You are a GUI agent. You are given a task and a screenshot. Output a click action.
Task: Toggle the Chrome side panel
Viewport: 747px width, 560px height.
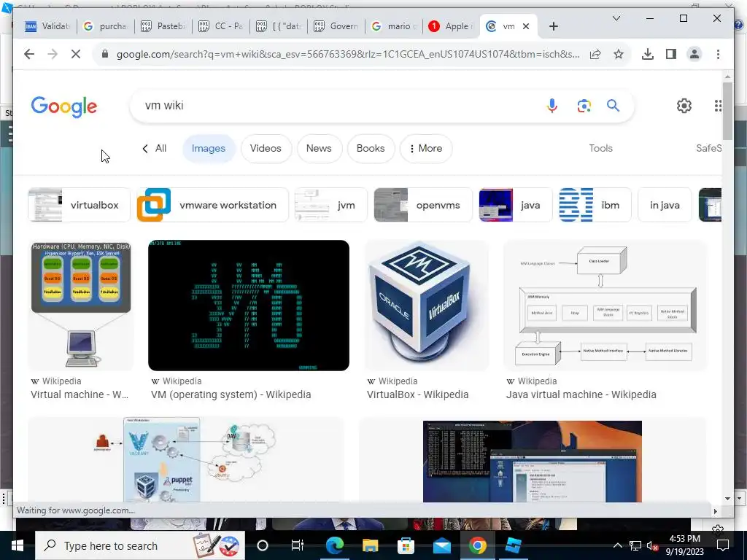pos(671,54)
